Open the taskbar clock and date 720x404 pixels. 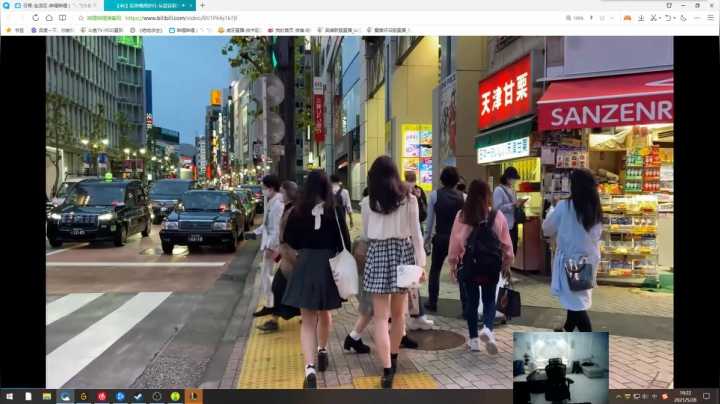[x=686, y=396]
